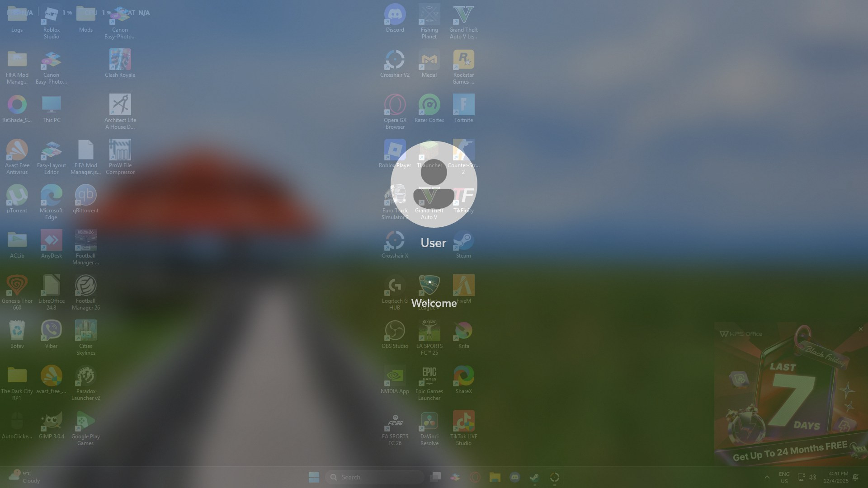Click the Steam desktop shortcut
868x488 pixels.
point(463,241)
